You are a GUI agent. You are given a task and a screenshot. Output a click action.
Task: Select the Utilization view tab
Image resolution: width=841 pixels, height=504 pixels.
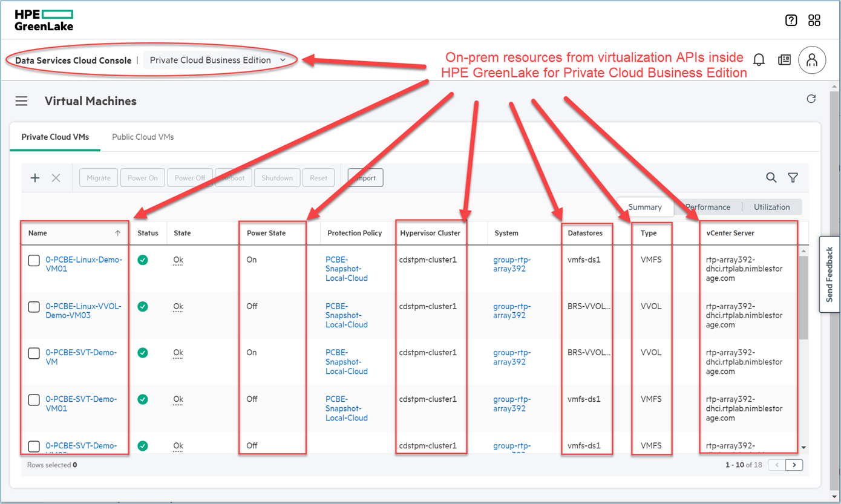[x=772, y=207]
